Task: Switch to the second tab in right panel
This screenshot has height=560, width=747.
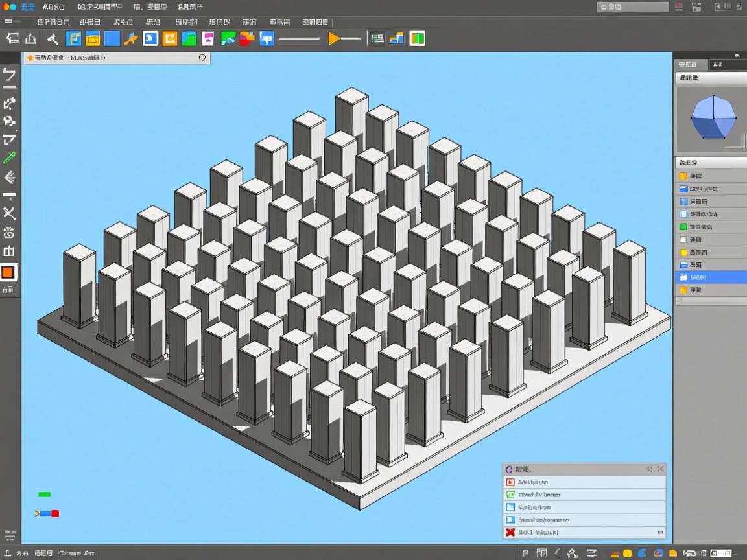Action: [x=717, y=64]
